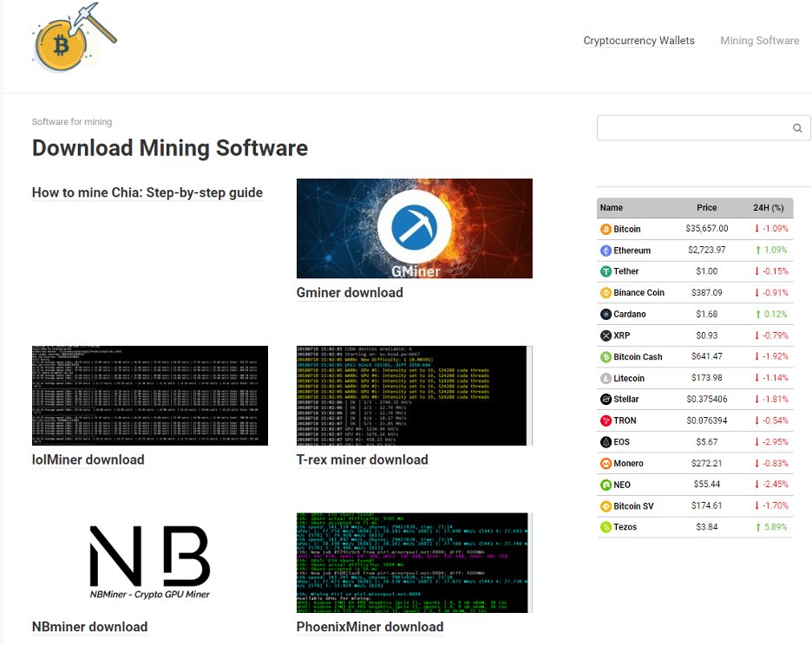This screenshot has height=645, width=812.
Task: Click the Monero price $272.21
Action: (x=706, y=463)
